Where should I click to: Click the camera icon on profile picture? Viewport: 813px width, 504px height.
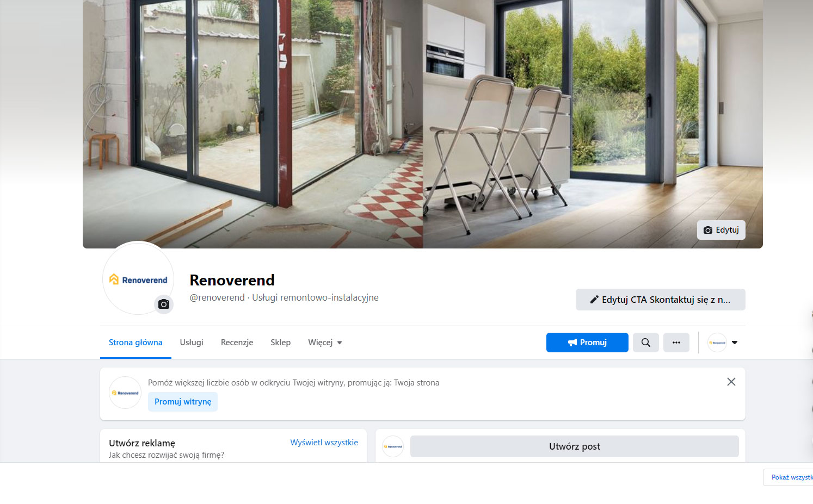coord(164,304)
